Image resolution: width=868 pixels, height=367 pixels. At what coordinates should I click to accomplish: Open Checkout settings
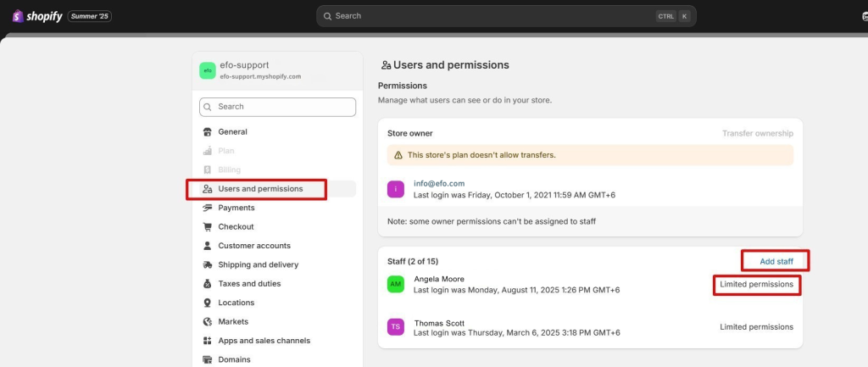(236, 226)
